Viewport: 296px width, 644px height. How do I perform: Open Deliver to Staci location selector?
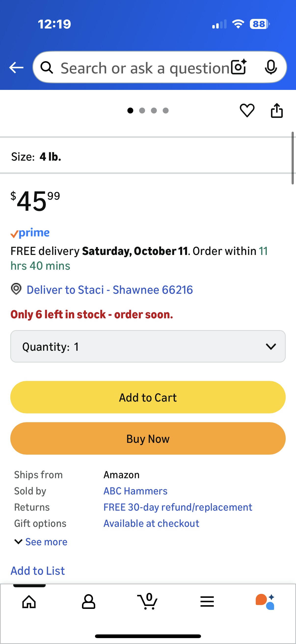[109, 290]
